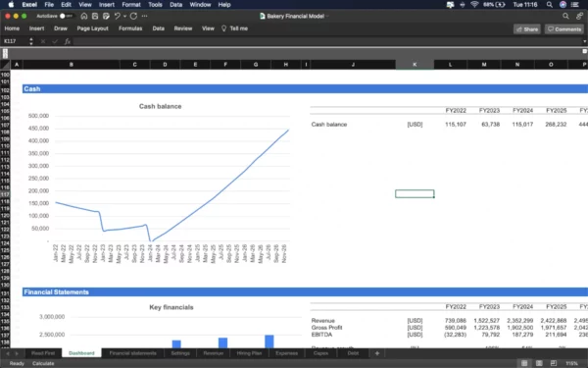
Task: Select the FY2025 cash balance value 268,232
Action: tap(556, 125)
